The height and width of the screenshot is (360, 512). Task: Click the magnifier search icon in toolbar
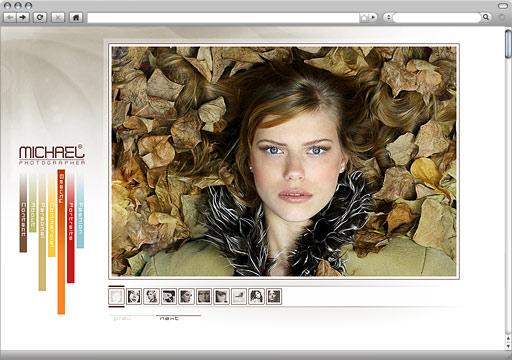(x=486, y=17)
